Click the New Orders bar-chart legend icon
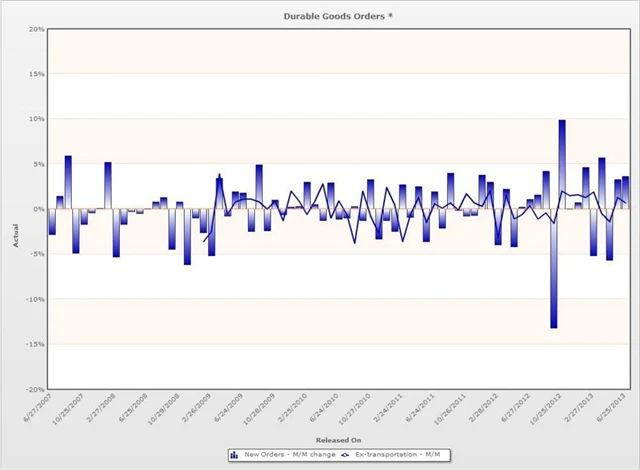 point(235,455)
